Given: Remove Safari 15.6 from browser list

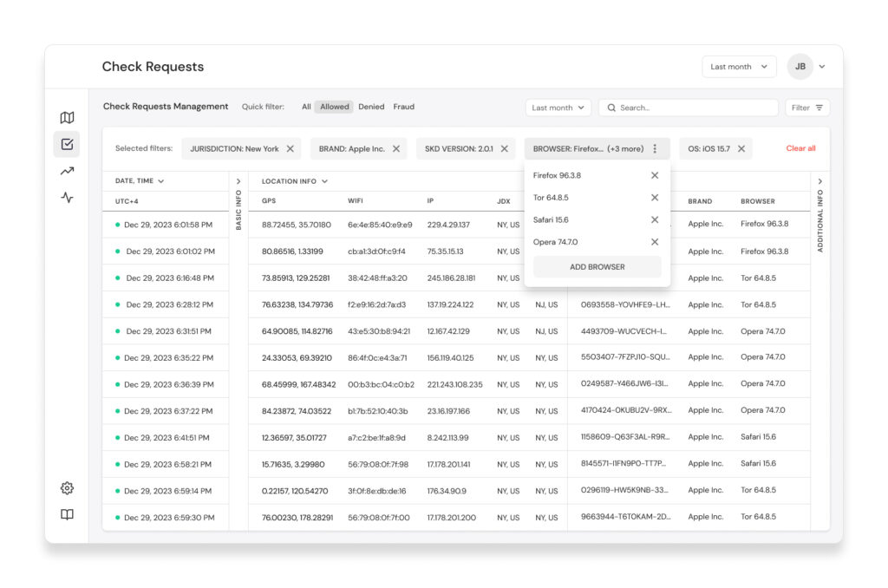Looking at the screenshot, I should [655, 219].
